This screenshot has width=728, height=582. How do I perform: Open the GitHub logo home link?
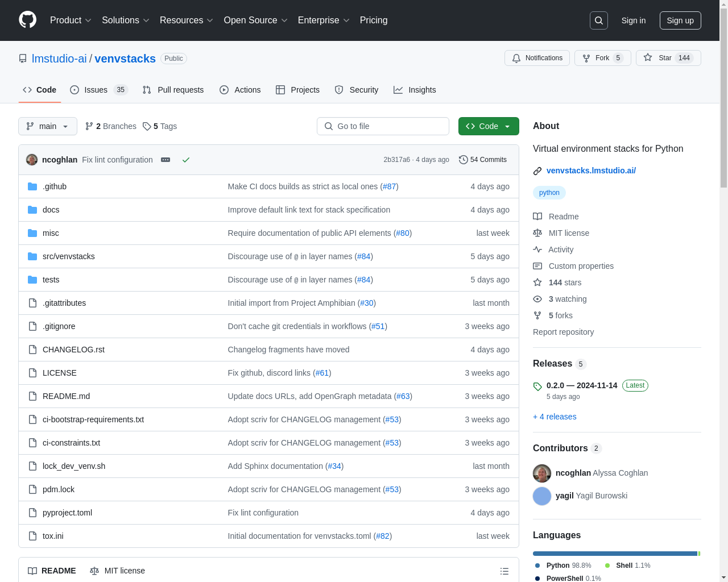click(28, 20)
